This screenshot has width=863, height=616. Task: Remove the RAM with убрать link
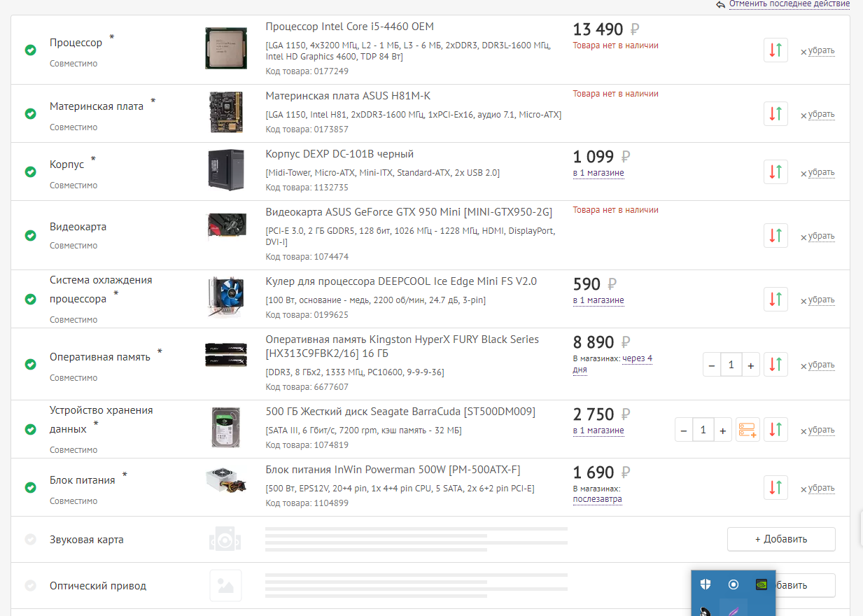point(822,365)
